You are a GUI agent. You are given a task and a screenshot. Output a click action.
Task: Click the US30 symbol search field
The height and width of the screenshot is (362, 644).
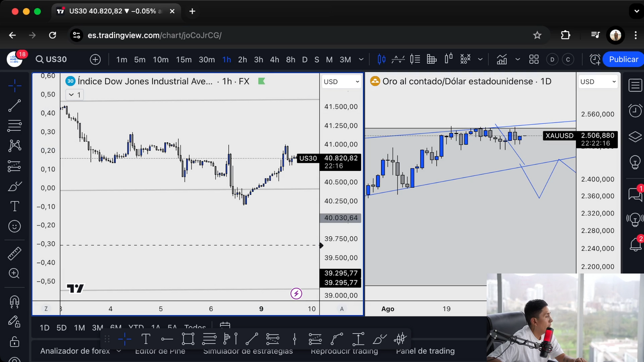pos(51,60)
